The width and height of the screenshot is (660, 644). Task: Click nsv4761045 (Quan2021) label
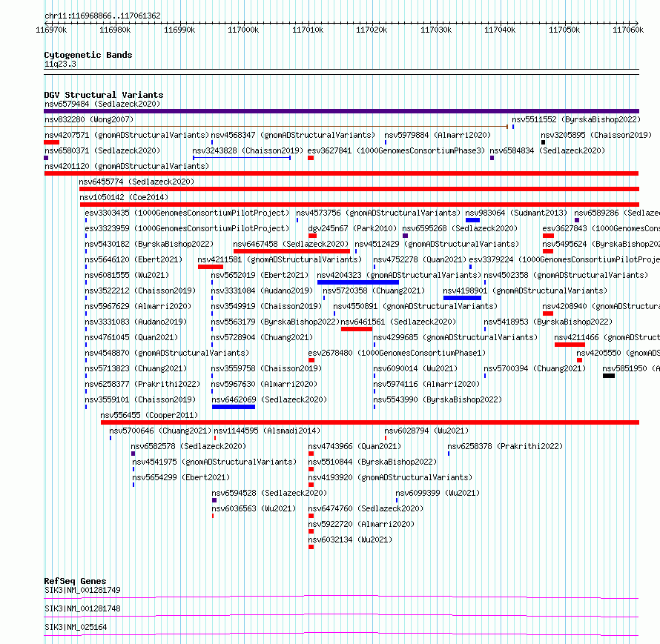[x=131, y=337]
